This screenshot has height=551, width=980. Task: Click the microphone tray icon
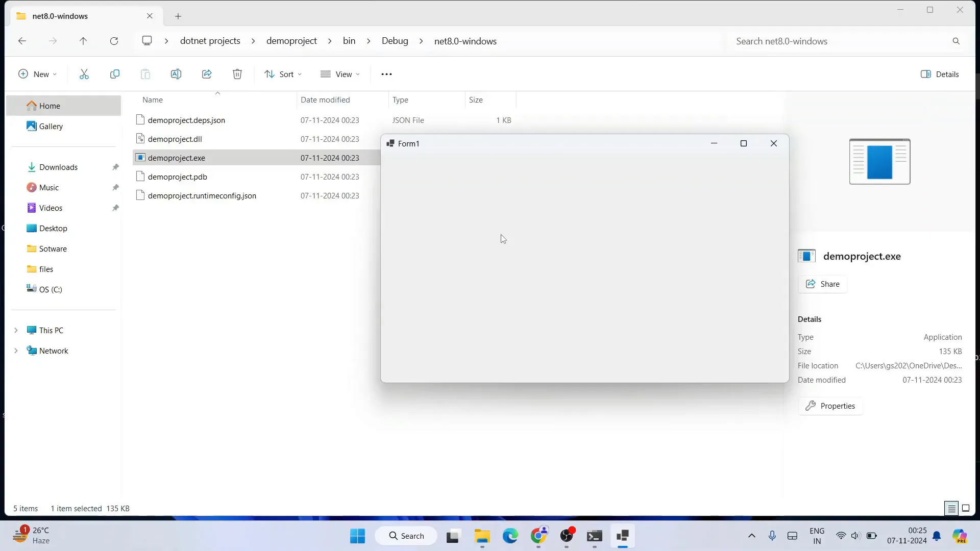pos(772,536)
